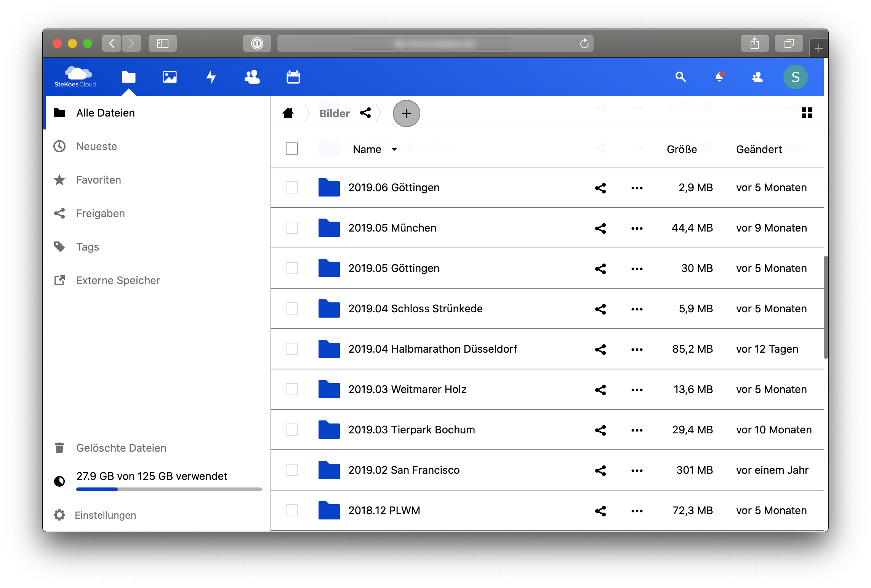Open the Calendar app icon
Screen dimensions: 871x588
[x=293, y=77]
